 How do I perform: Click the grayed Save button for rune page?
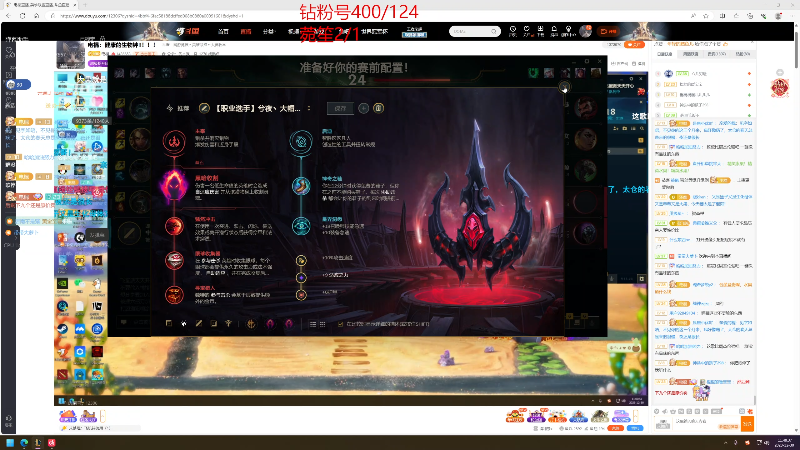coord(340,108)
